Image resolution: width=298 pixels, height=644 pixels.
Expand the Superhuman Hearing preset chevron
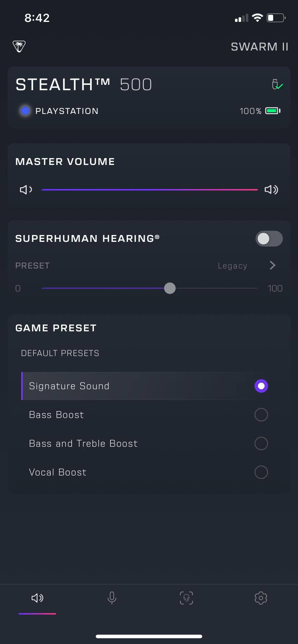(x=272, y=265)
